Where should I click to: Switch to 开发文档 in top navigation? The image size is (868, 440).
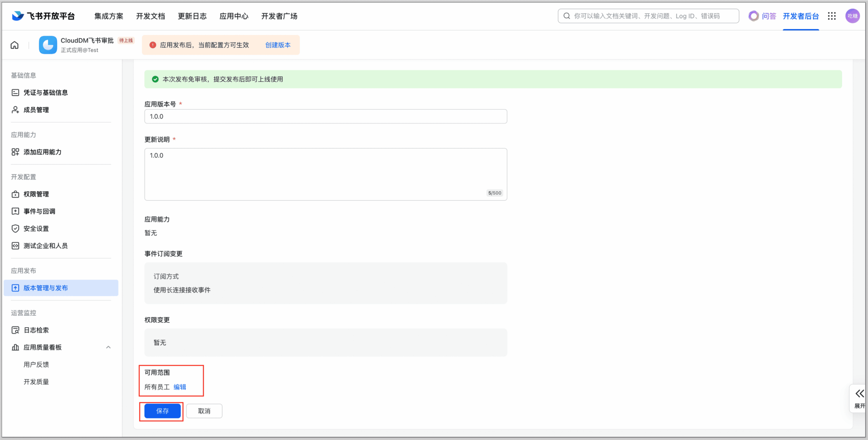tap(150, 16)
